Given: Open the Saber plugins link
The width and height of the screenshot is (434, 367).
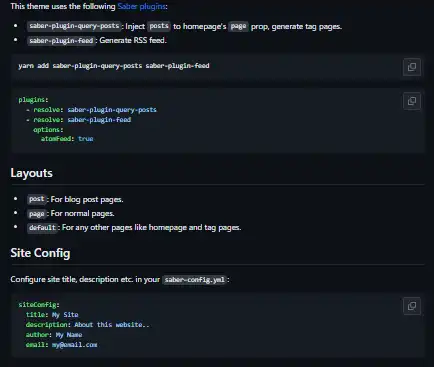Looking at the screenshot, I should tap(142, 6).
